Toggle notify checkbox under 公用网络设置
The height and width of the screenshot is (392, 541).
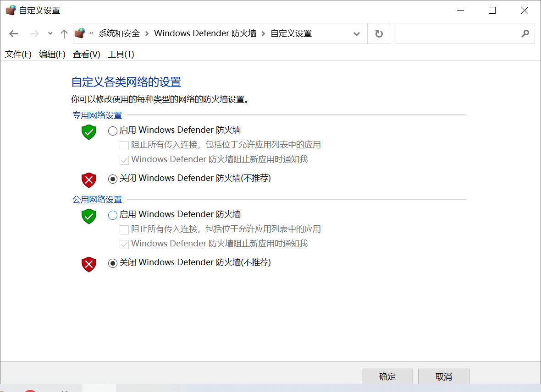pos(124,245)
